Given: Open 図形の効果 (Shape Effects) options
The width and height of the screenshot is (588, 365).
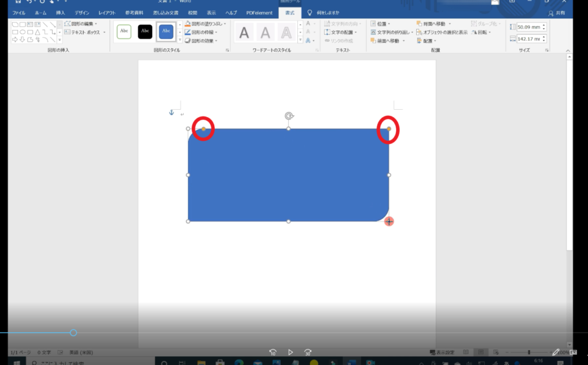Looking at the screenshot, I should click(204, 41).
